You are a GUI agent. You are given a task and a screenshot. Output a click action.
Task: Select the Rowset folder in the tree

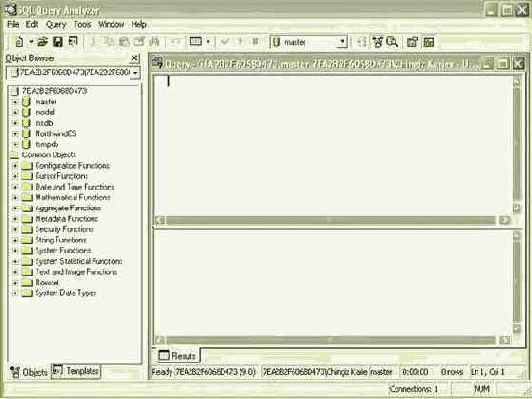click(x=47, y=283)
